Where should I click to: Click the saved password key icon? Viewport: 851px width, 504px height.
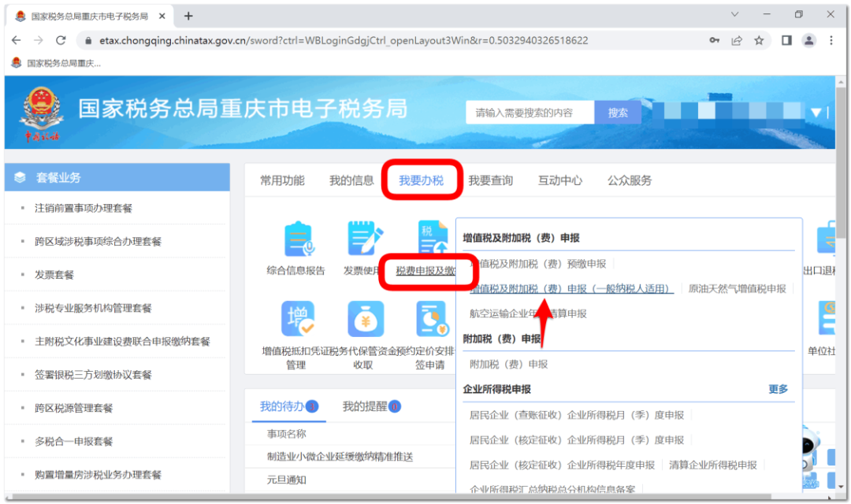point(714,41)
